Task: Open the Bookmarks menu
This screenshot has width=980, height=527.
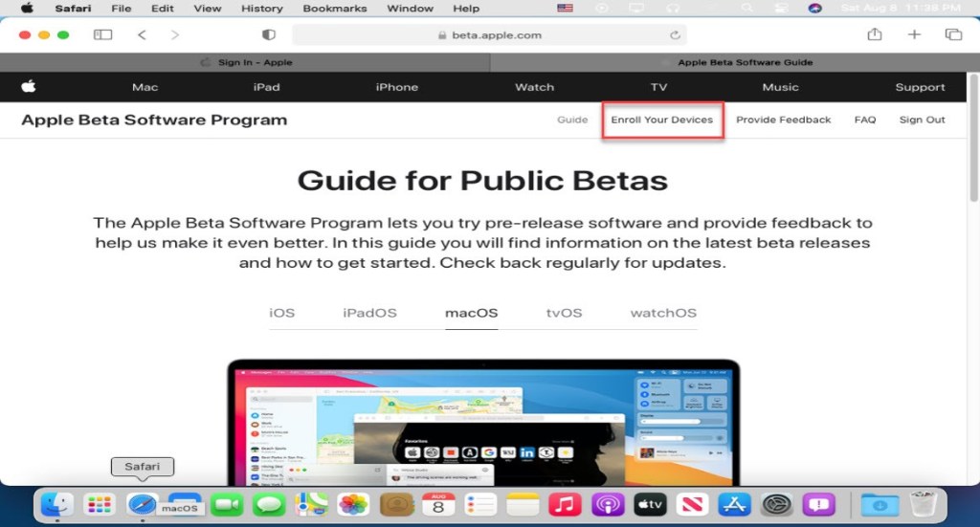Action: (x=335, y=8)
